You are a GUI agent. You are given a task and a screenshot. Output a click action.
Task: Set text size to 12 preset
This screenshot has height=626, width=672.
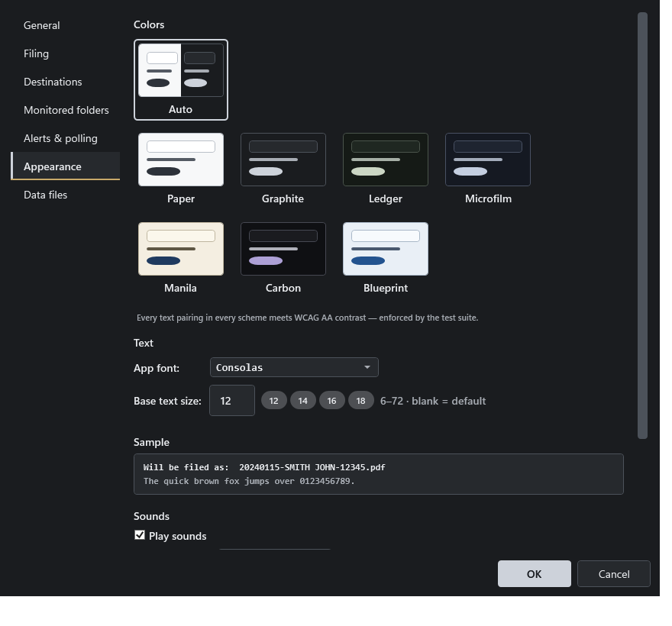click(274, 401)
